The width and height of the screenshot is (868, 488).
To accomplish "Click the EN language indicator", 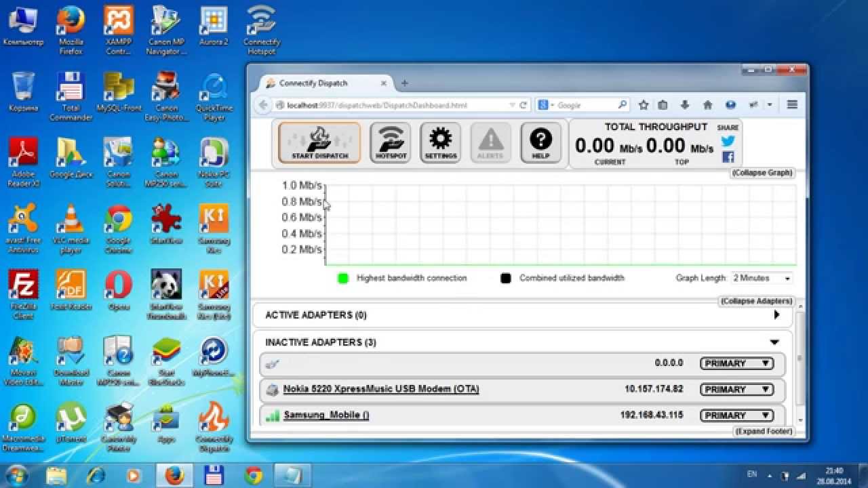I will (x=752, y=474).
